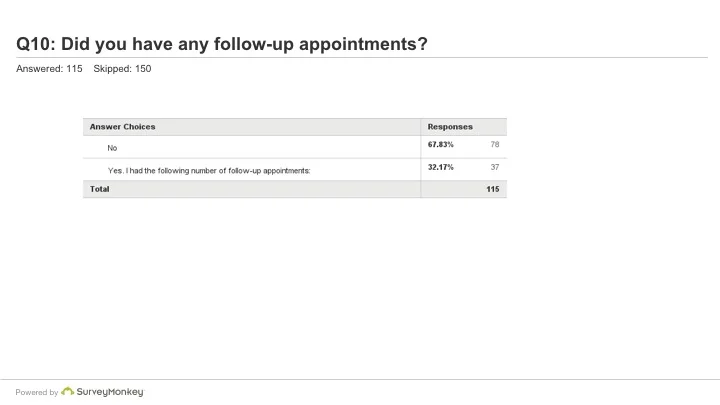Click the count value 78

click(495, 144)
